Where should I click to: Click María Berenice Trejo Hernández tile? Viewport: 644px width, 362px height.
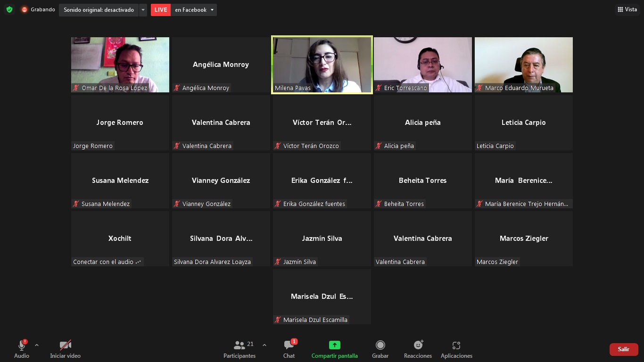pyautogui.click(x=524, y=181)
